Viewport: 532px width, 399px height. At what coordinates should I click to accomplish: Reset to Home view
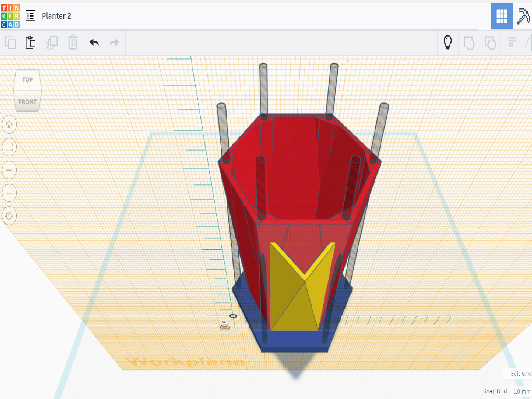point(9,124)
